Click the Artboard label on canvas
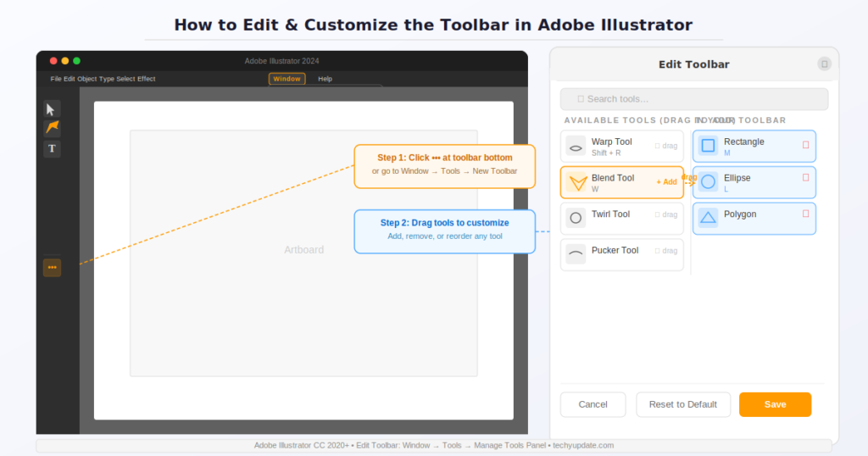 (x=304, y=249)
